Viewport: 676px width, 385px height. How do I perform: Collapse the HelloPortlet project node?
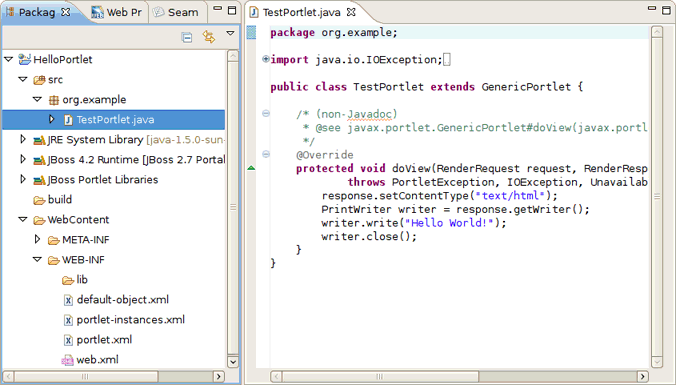click(x=9, y=59)
